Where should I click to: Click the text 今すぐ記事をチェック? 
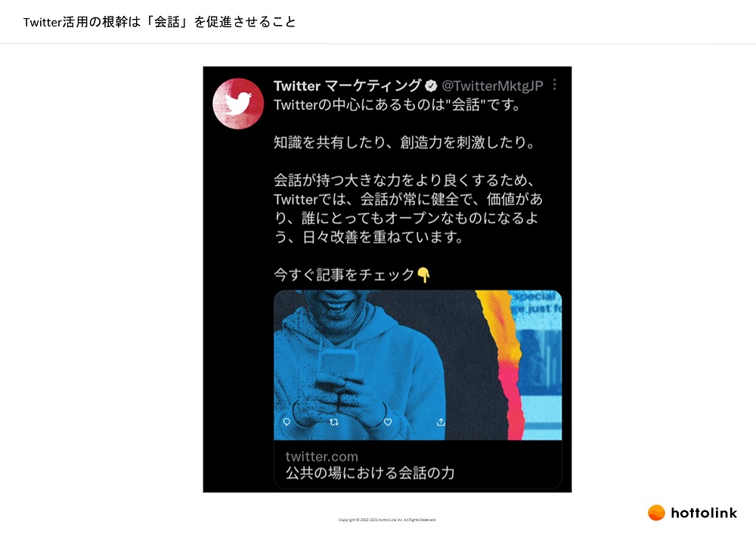click(x=344, y=275)
